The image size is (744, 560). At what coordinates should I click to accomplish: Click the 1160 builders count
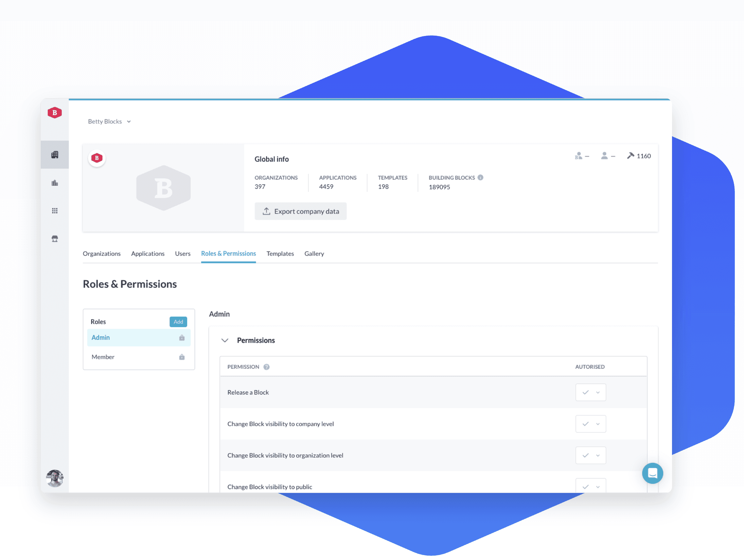pos(644,156)
